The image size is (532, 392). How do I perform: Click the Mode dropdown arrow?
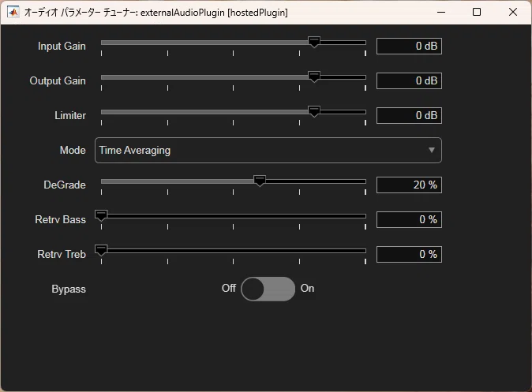point(431,150)
